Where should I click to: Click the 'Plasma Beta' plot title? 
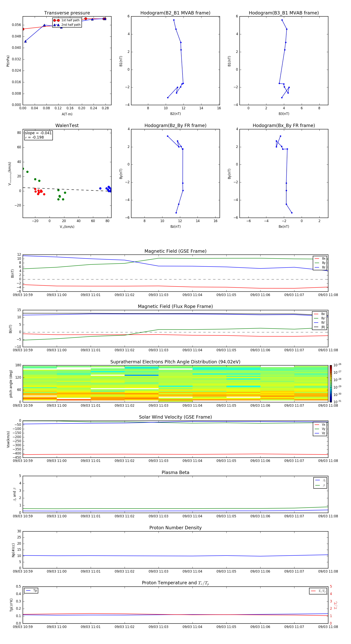point(175,472)
